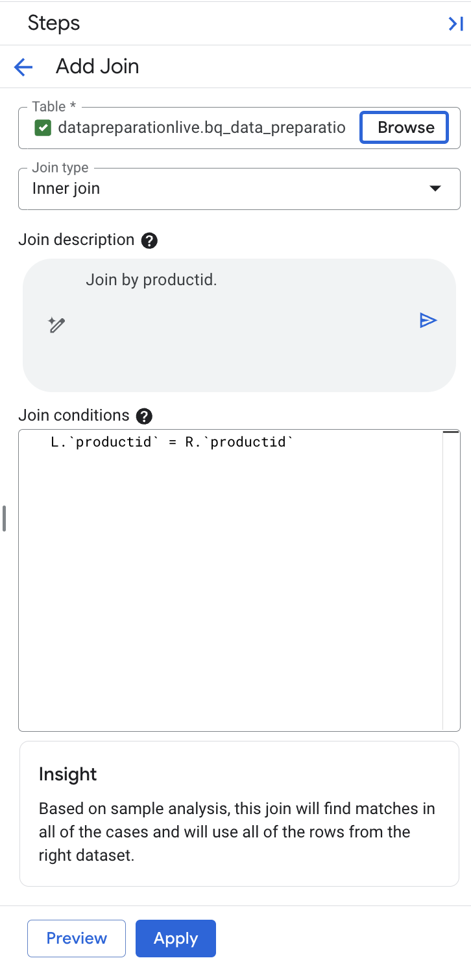This screenshot has width=471, height=980.
Task: Click the Table name input field
Action: coord(201,128)
